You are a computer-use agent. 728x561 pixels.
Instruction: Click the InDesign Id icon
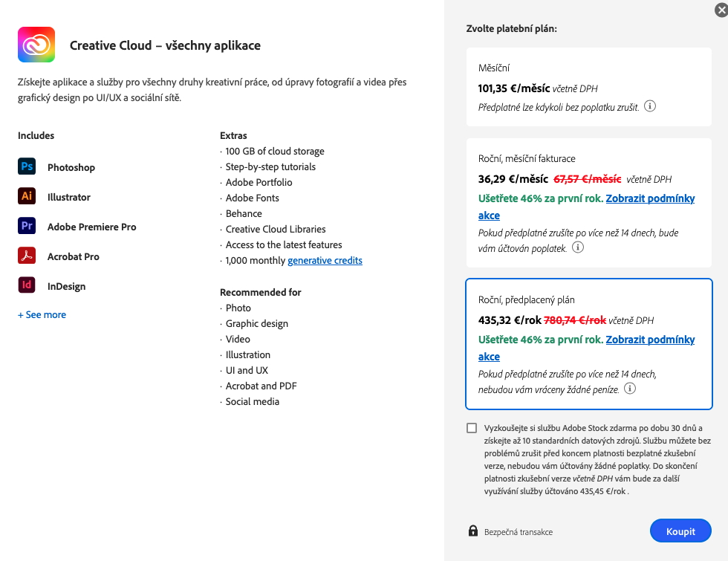[x=27, y=285]
